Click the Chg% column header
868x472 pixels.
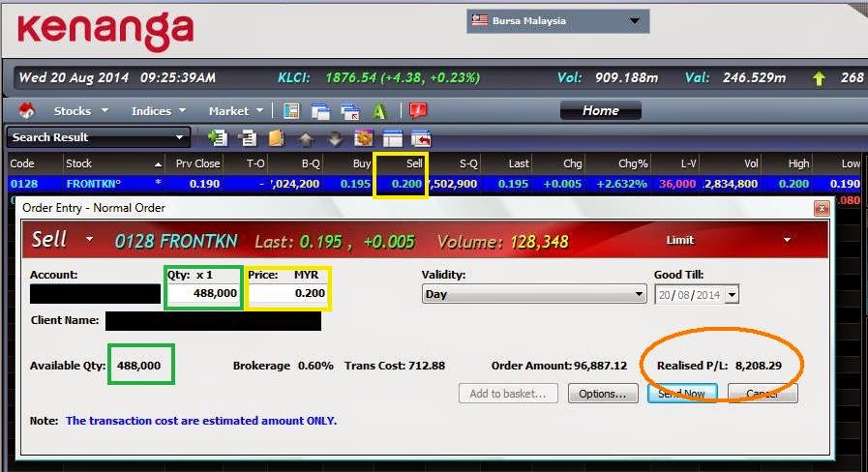click(633, 163)
